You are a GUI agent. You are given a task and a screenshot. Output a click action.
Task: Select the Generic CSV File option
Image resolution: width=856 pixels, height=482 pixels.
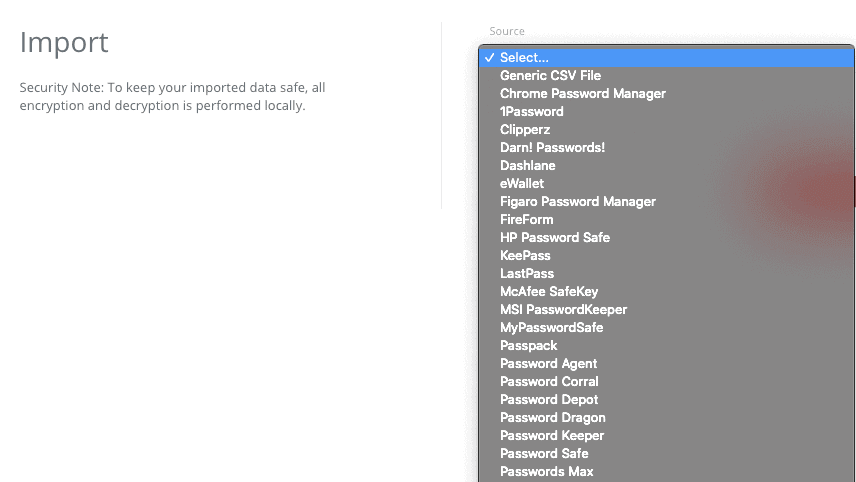click(x=666, y=75)
